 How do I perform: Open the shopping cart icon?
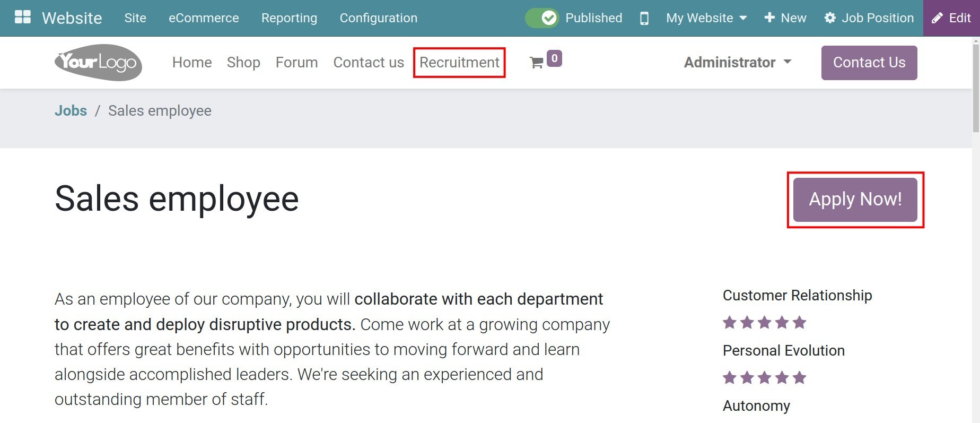[537, 63]
